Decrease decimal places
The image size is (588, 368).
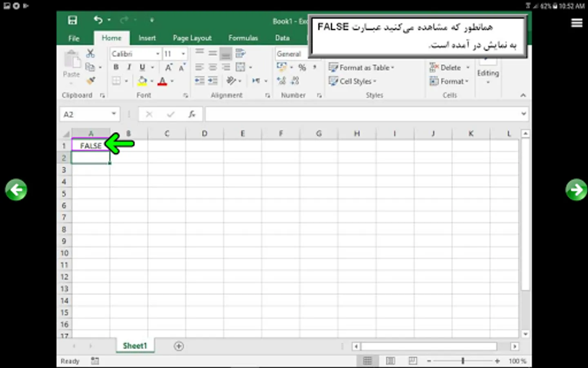tap(295, 81)
